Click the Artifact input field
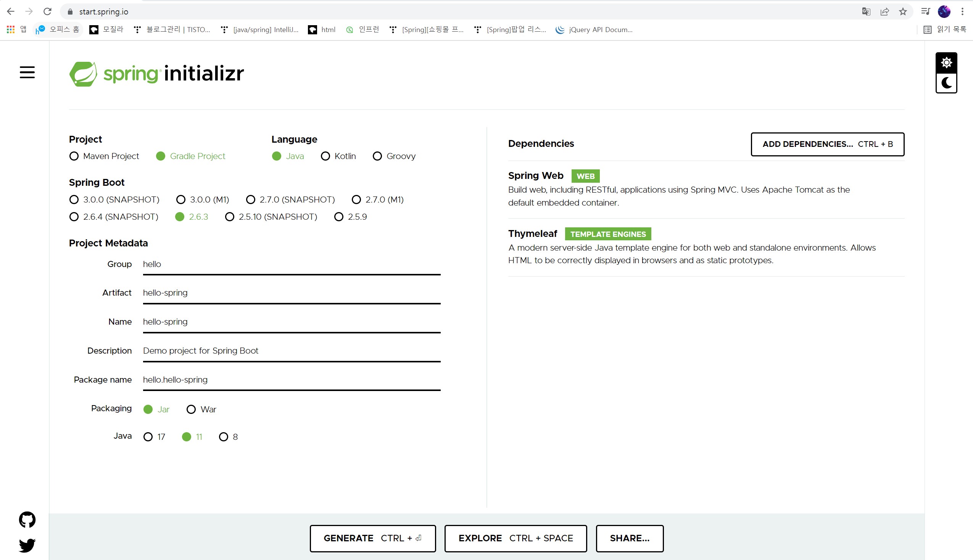Screen dimensions: 973x560 point(291,293)
